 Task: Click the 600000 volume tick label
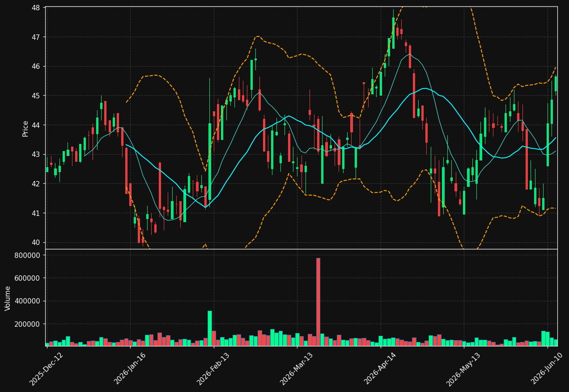(28, 278)
